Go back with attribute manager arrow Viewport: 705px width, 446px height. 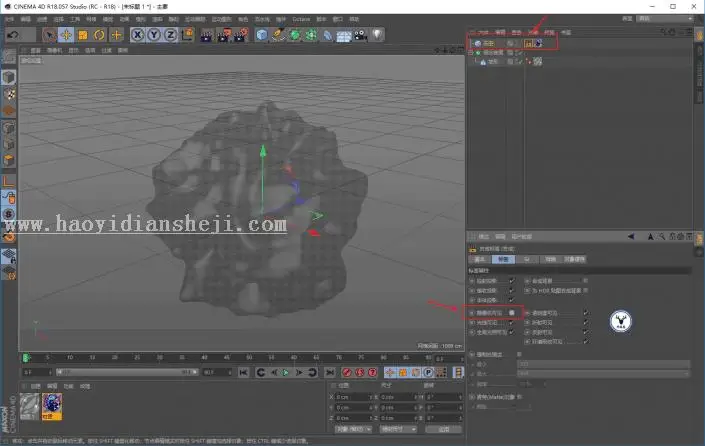point(631,236)
